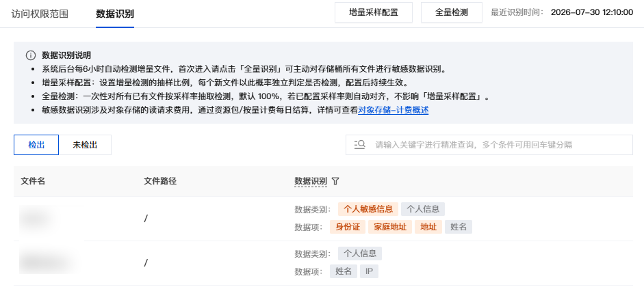Click the IP tag in second row

pyautogui.click(x=369, y=271)
